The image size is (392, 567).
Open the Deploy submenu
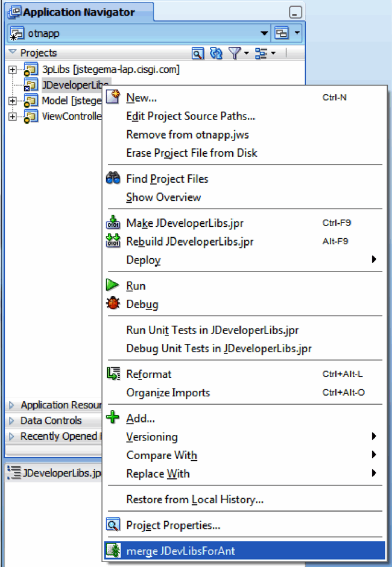(x=143, y=261)
